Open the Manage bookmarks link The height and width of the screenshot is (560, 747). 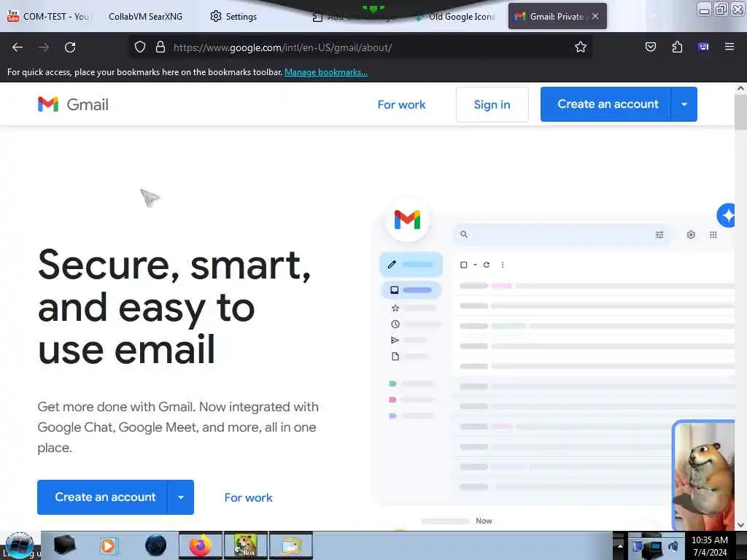(x=326, y=72)
